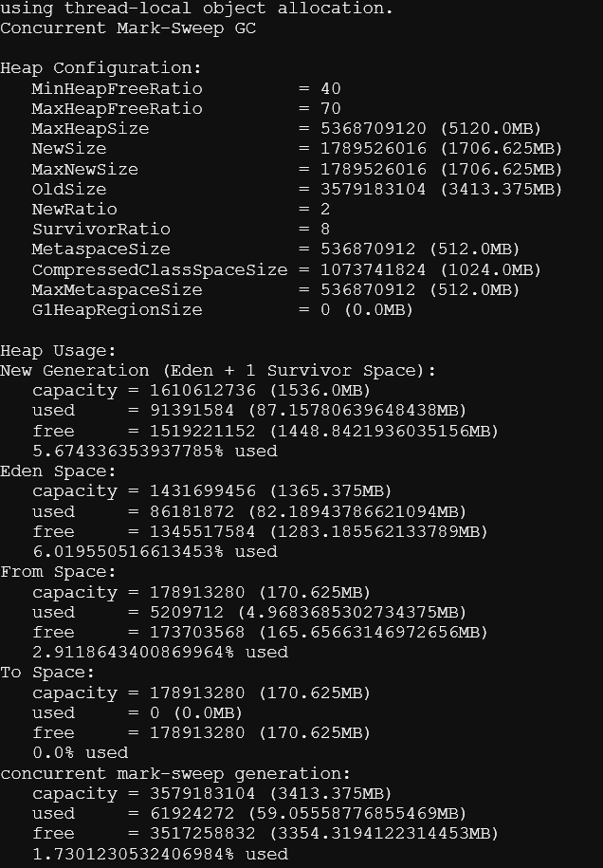The height and width of the screenshot is (868, 603).
Task: Click the New Generation section header
Action: pyautogui.click(x=218, y=370)
